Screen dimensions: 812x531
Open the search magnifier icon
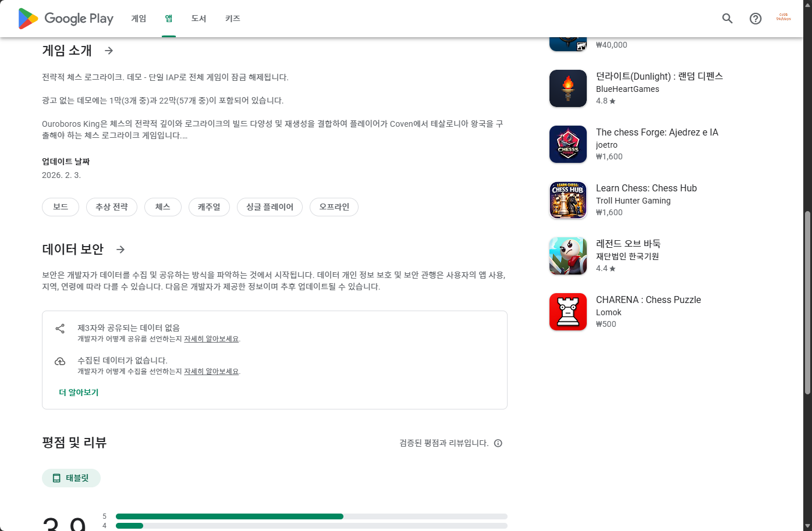click(x=727, y=19)
